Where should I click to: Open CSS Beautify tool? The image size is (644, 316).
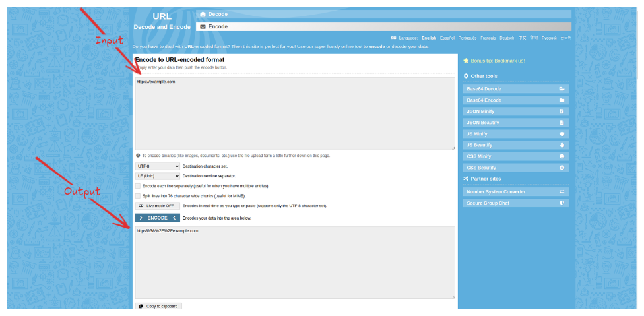pyautogui.click(x=516, y=168)
